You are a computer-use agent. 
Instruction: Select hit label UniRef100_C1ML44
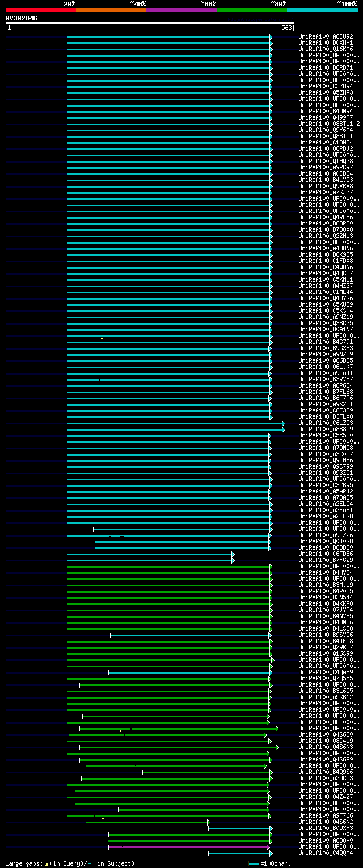point(326,292)
